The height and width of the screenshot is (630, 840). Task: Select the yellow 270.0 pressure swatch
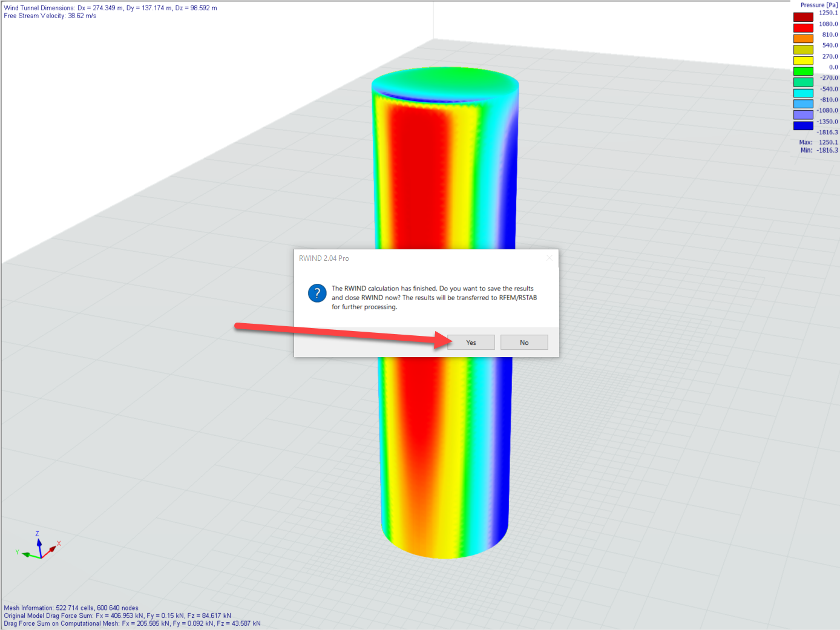803,61
